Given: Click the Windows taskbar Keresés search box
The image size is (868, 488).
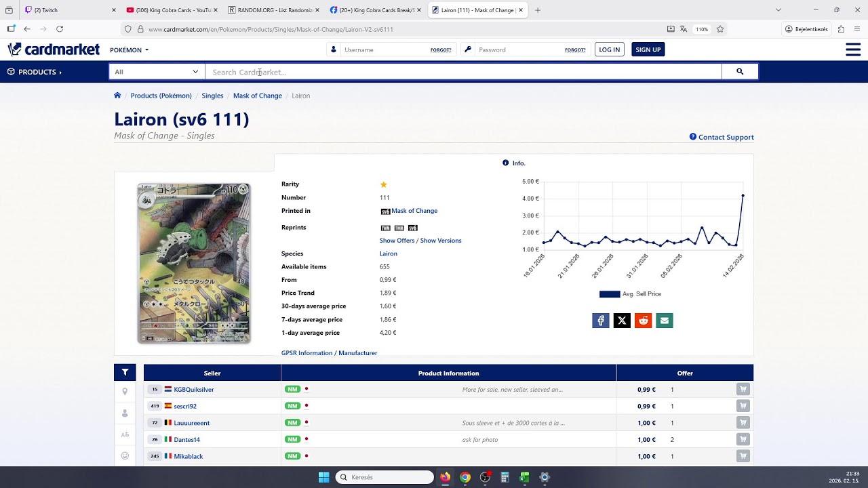Looking at the screenshot, I should pyautogui.click(x=385, y=477).
